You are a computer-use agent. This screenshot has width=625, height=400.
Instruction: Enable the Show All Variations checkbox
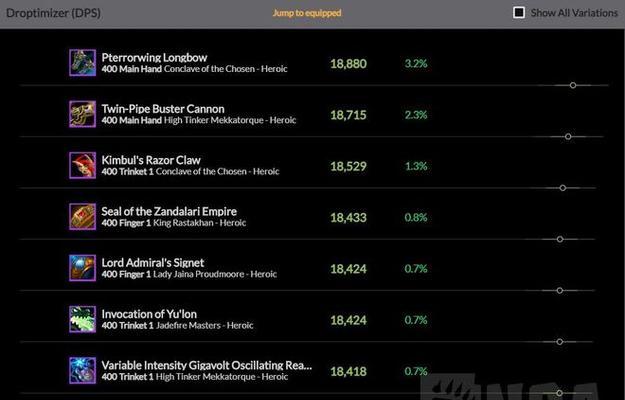[519, 13]
